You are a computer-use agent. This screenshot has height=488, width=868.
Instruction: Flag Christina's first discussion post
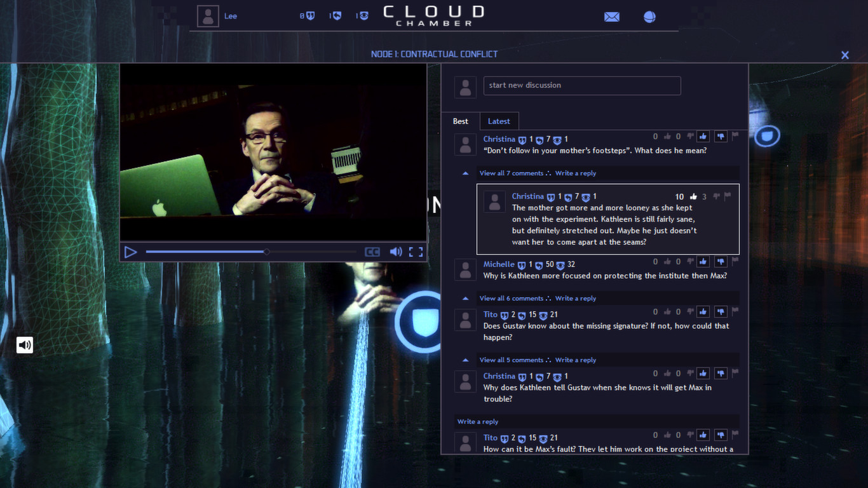coord(735,136)
